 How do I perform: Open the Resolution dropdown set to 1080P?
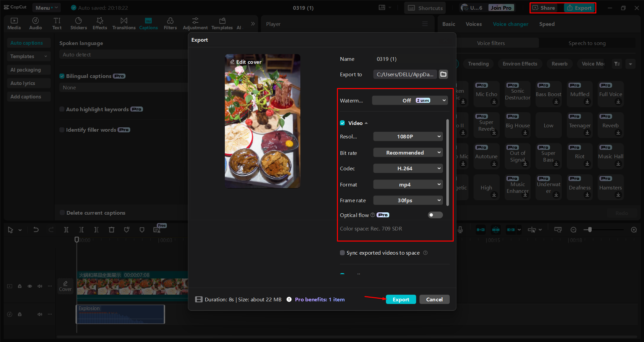click(408, 136)
